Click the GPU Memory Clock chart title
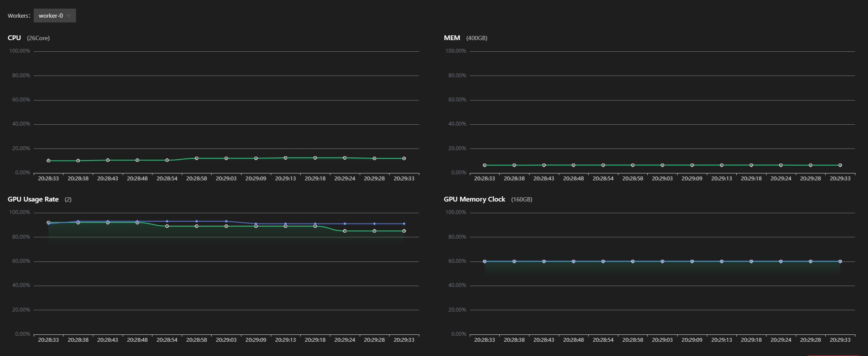868x356 pixels. [474, 199]
